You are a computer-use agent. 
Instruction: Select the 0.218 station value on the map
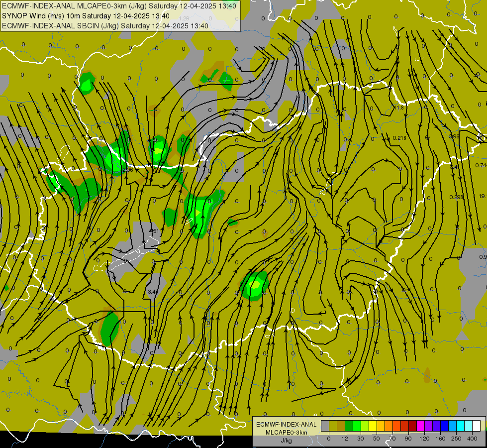tap(399, 138)
